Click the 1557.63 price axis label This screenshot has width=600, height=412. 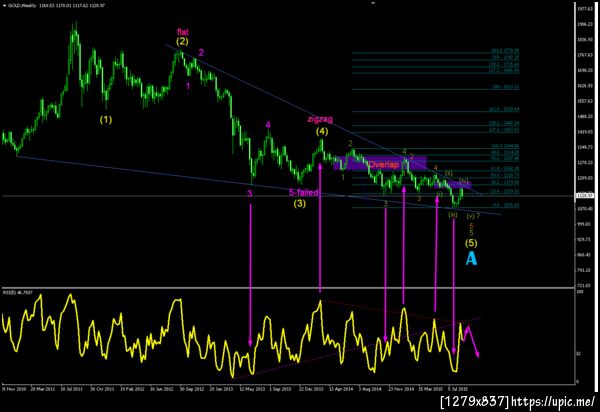584,101
